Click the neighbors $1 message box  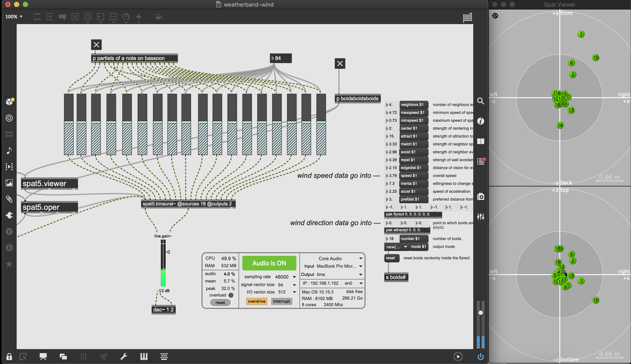pos(414,105)
